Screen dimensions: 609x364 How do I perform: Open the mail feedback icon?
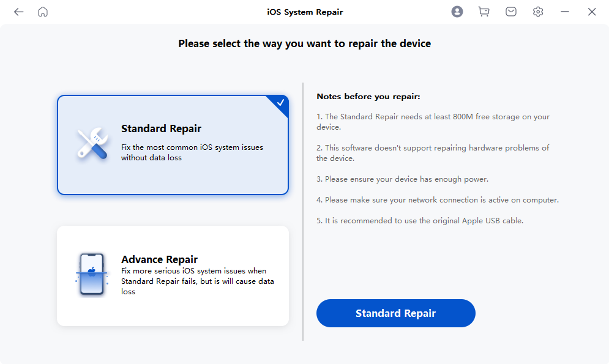[511, 12]
